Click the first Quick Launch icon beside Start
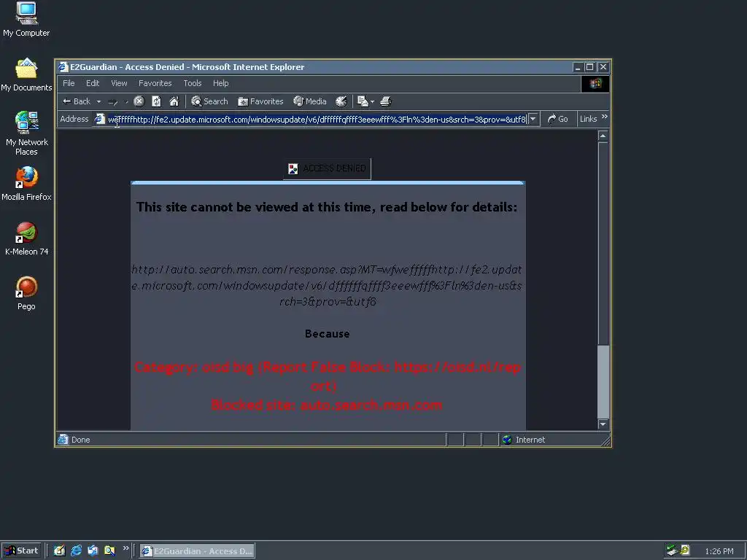 tap(59, 551)
